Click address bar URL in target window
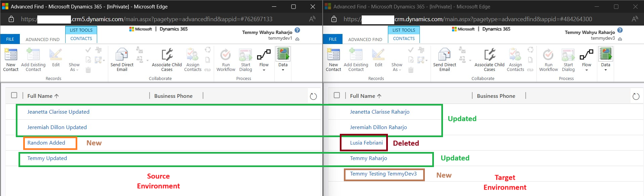Viewport: 644px width, 196px height. click(468, 19)
